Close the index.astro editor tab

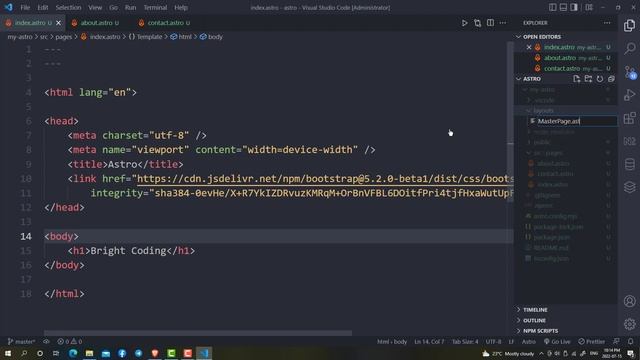pyautogui.click(x=58, y=23)
